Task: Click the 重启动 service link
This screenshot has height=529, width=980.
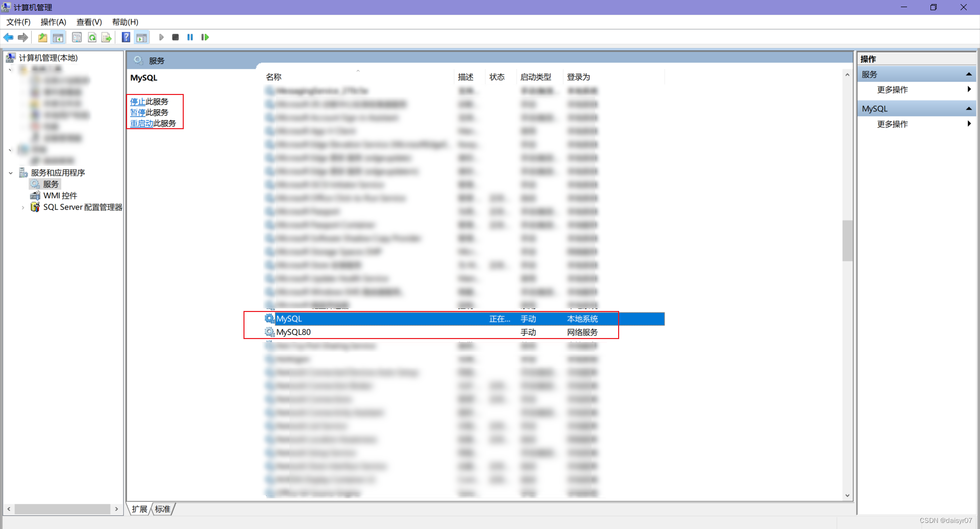Action: coord(142,123)
